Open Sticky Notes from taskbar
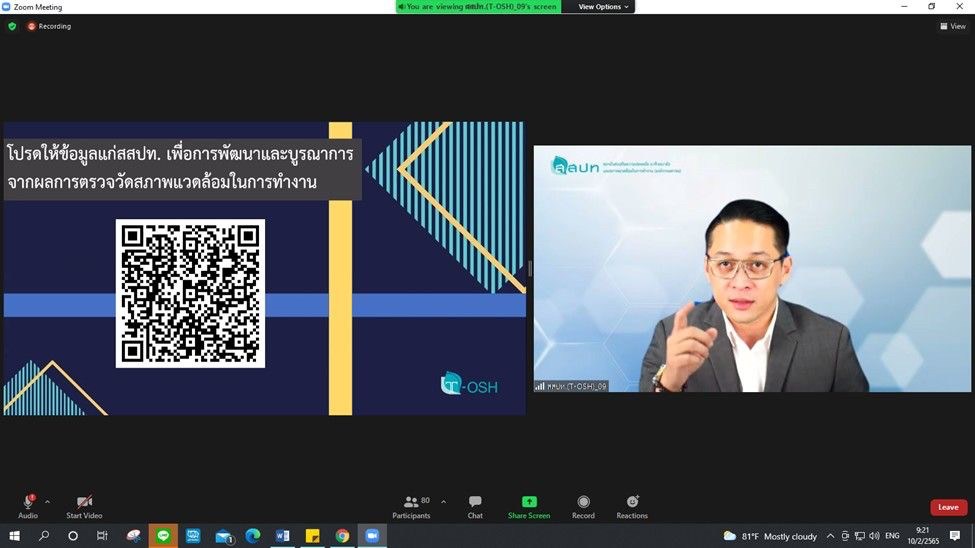 coord(312,536)
